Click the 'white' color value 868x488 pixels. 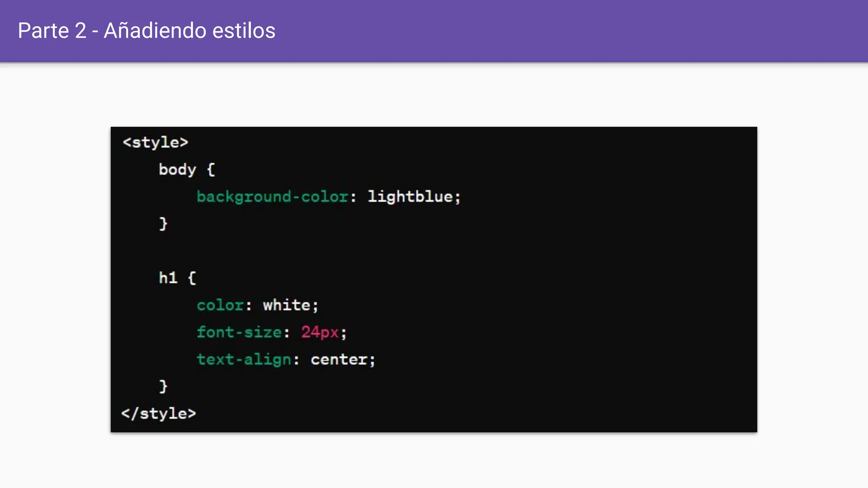tap(287, 305)
